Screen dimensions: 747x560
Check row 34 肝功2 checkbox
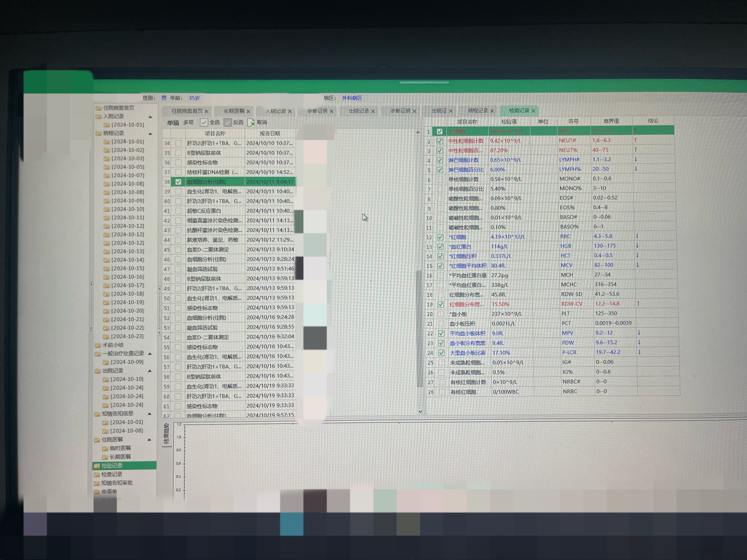[178, 143]
